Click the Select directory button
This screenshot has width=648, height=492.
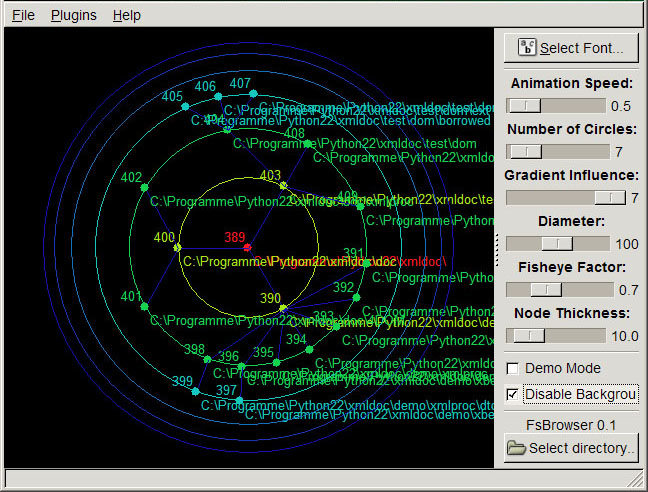tap(571, 448)
